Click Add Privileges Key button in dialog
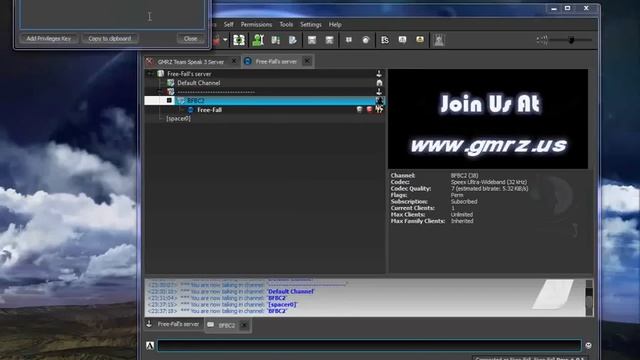 49,38
